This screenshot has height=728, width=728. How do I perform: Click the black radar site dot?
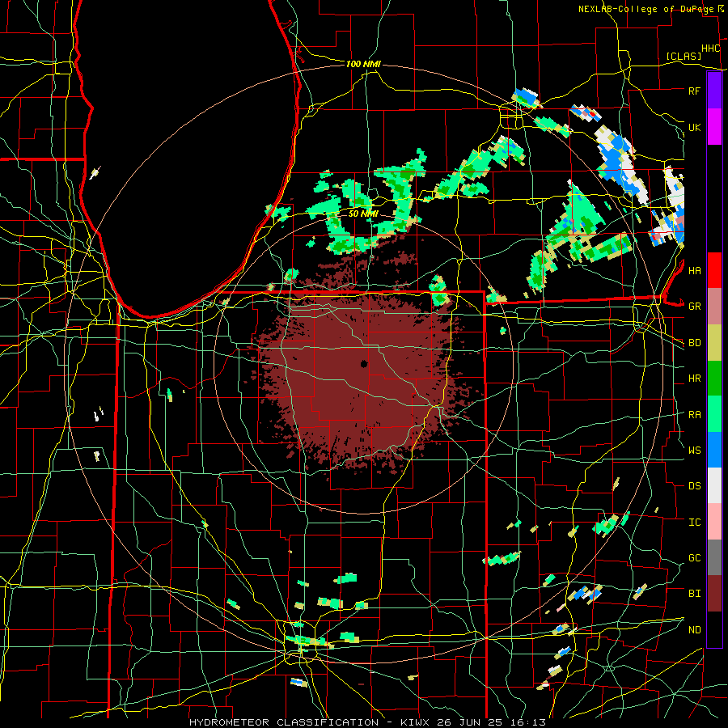(x=364, y=364)
